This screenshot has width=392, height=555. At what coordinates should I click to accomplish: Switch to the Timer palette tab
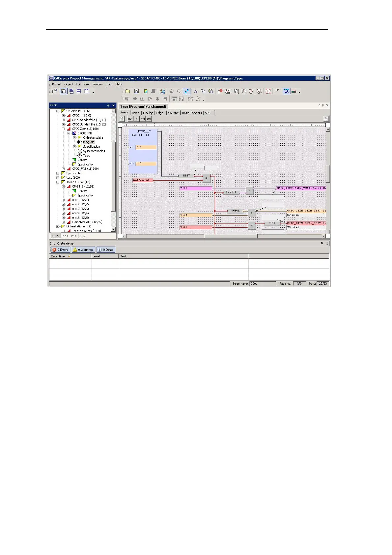[135, 113]
